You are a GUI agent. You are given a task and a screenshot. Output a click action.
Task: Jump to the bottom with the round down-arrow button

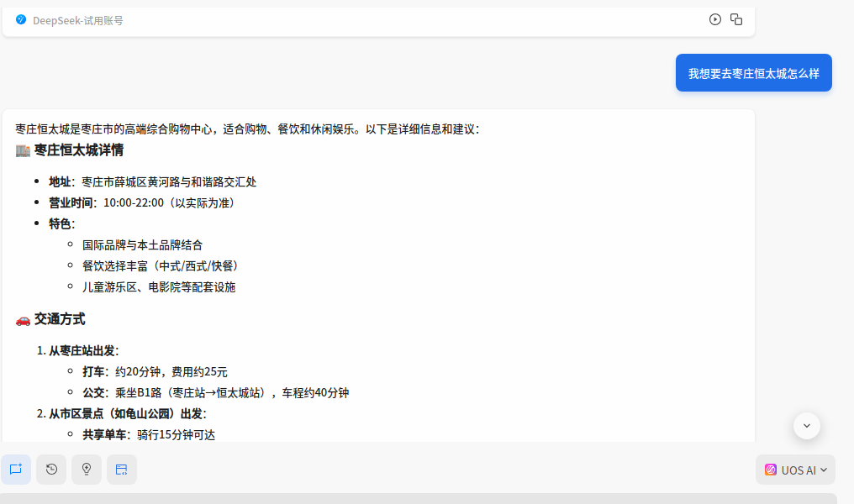[807, 426]
